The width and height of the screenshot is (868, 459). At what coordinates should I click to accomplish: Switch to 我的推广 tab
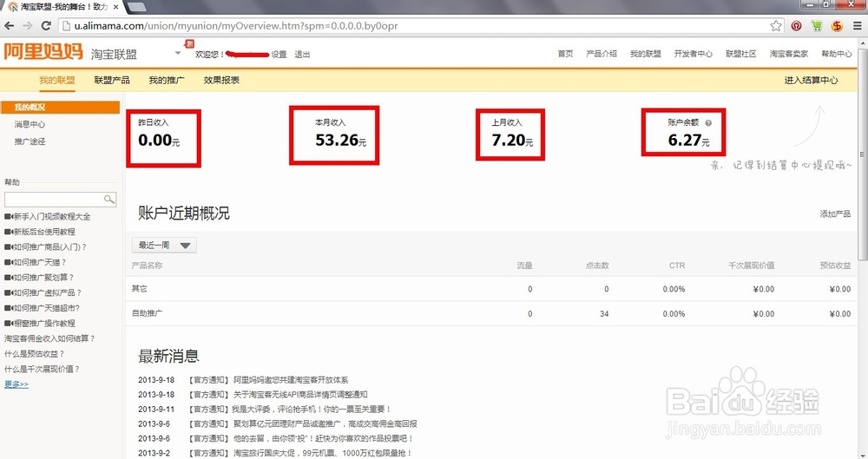pyautogui.click(x=167, y=81)
